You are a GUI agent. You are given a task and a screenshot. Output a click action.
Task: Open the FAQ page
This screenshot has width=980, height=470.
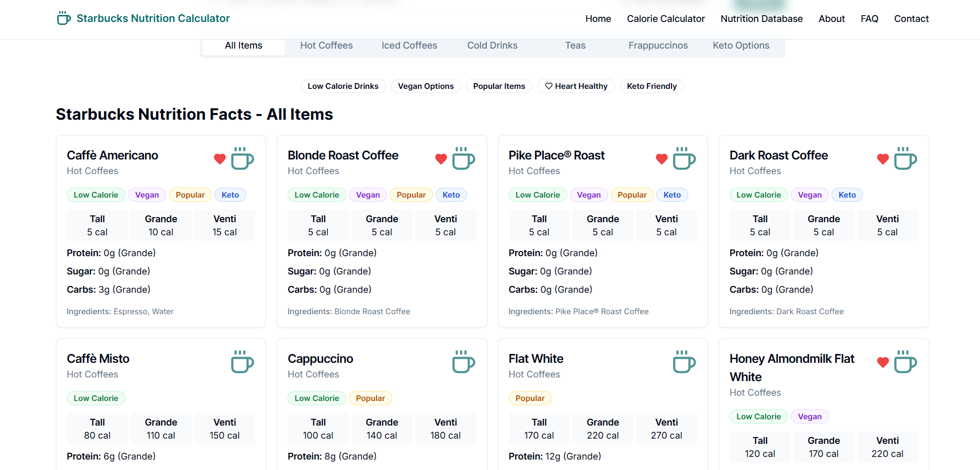click(x=869, y=19)
